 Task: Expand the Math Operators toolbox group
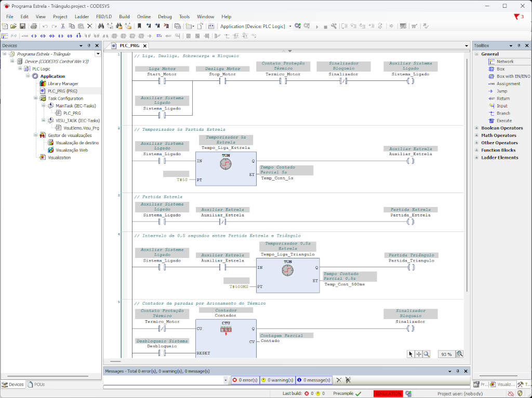(476, 135)
